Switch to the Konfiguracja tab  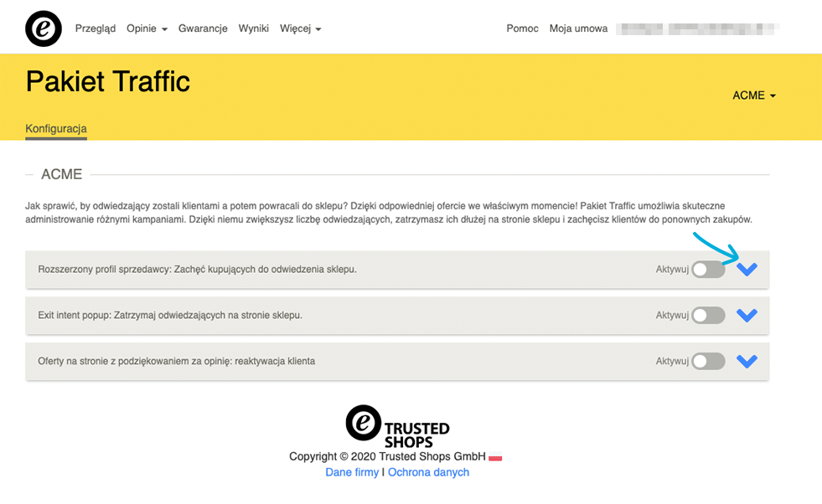56,129
